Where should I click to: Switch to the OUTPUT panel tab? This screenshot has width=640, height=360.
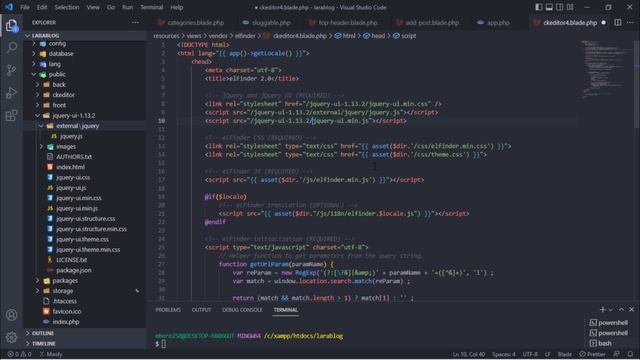point(201,310)
